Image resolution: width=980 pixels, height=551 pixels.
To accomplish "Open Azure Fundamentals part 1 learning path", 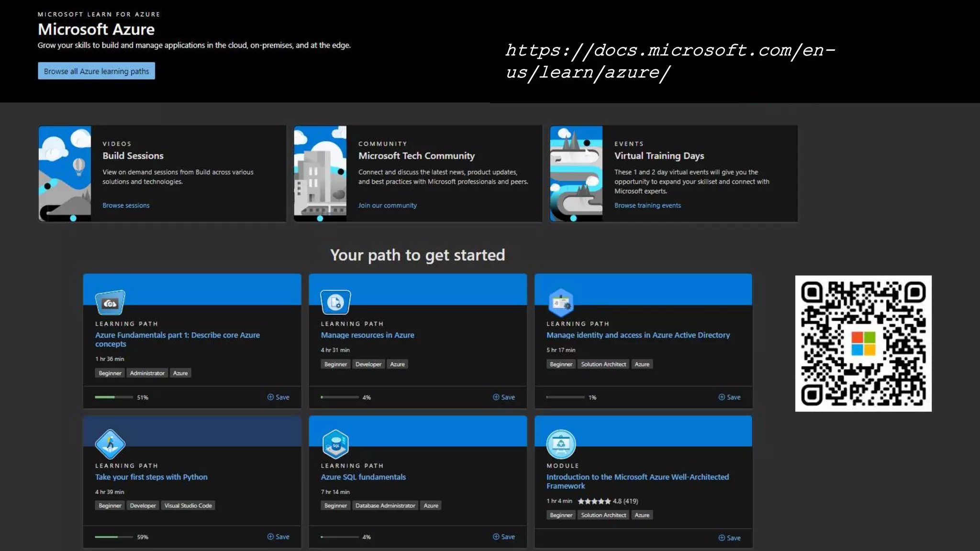I will coord(178,339).
